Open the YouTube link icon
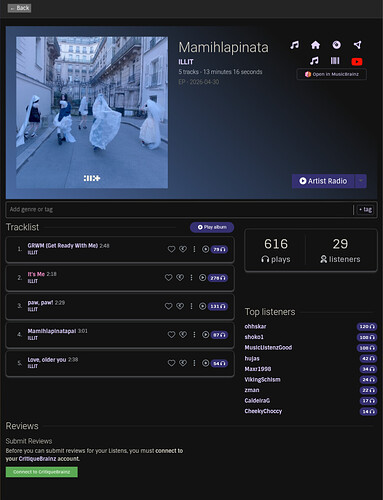383x500 pixels. 357,61
